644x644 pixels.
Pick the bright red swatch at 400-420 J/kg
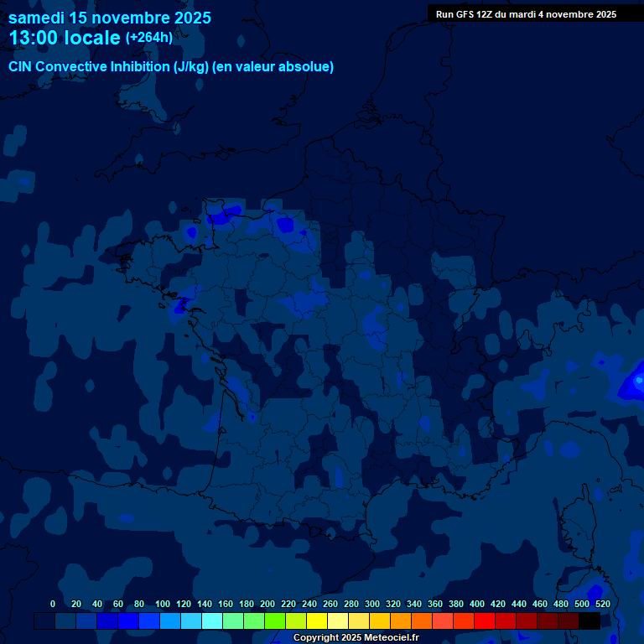(x=485, y=621)
